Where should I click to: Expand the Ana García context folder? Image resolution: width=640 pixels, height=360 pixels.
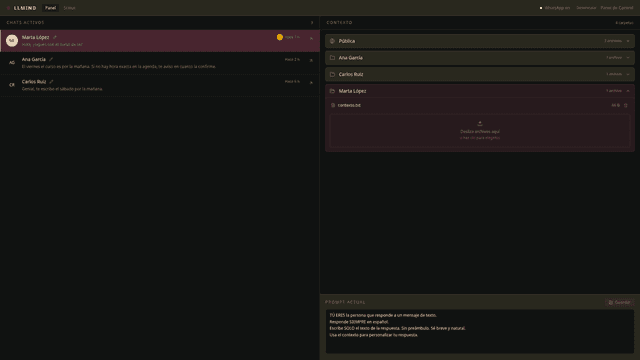628,58
